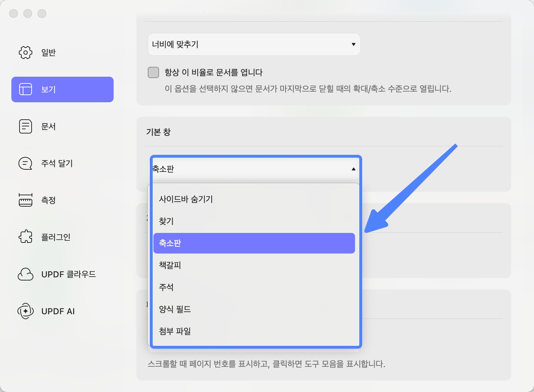This screenshot has width=534, height=392.
Task: Choose 양식 필드 from the dropdown list
Action: [254, 309]
